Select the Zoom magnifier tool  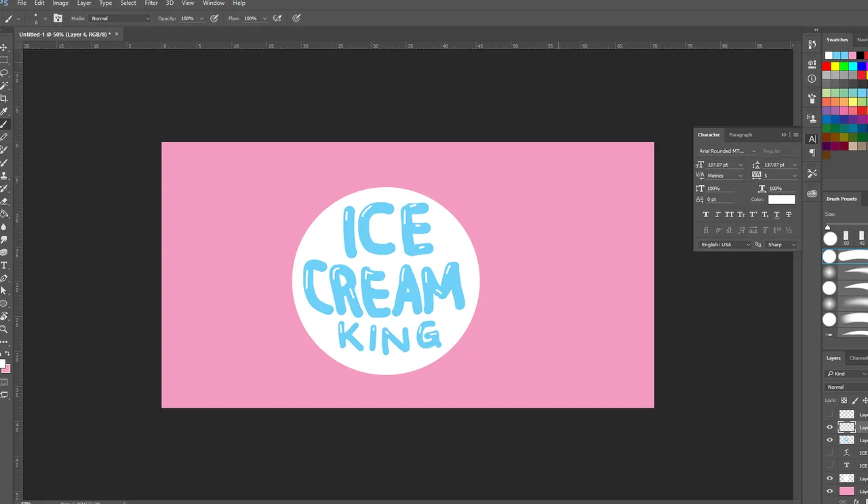point(4,329)
